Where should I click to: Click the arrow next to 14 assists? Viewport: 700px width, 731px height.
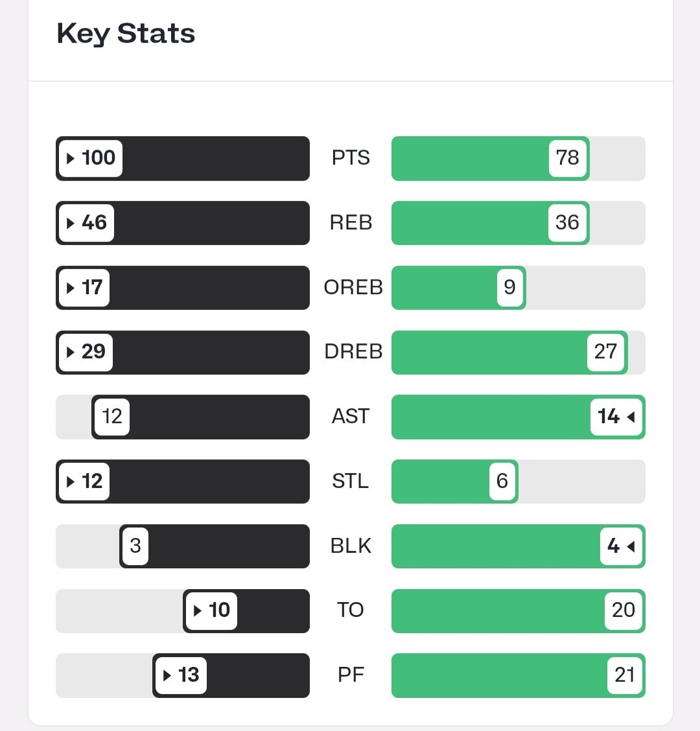click(x=631, y=417)
